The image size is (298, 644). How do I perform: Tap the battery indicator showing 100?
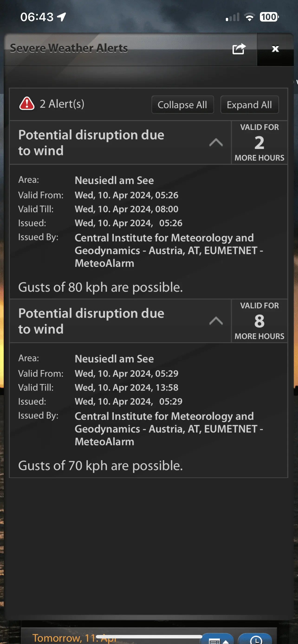[269, 17]
